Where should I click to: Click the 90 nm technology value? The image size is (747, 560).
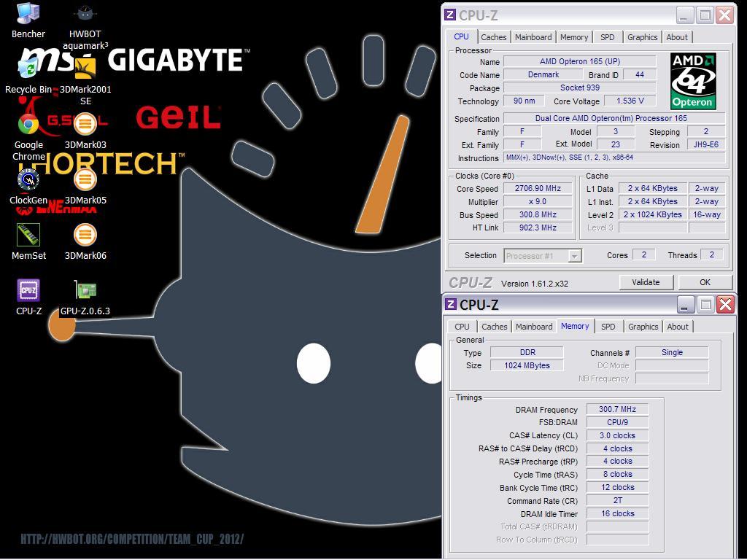point(525,101)
